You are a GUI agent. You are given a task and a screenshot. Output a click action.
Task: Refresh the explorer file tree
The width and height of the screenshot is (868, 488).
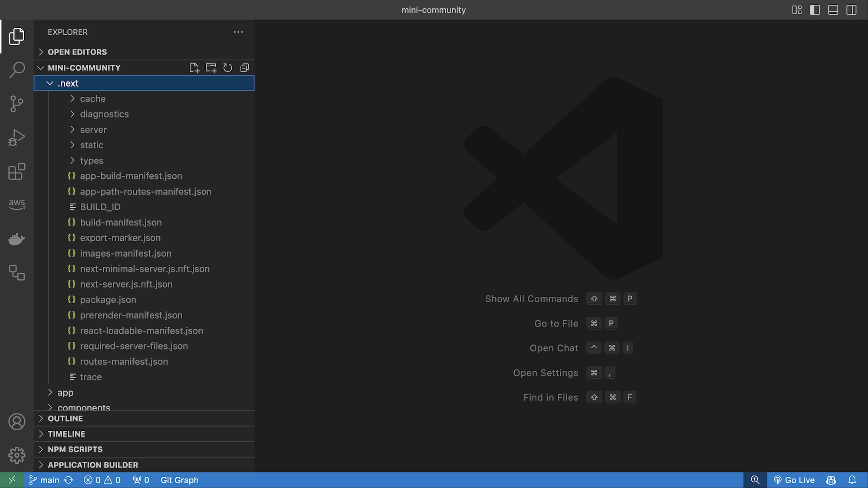pos(228,68)
